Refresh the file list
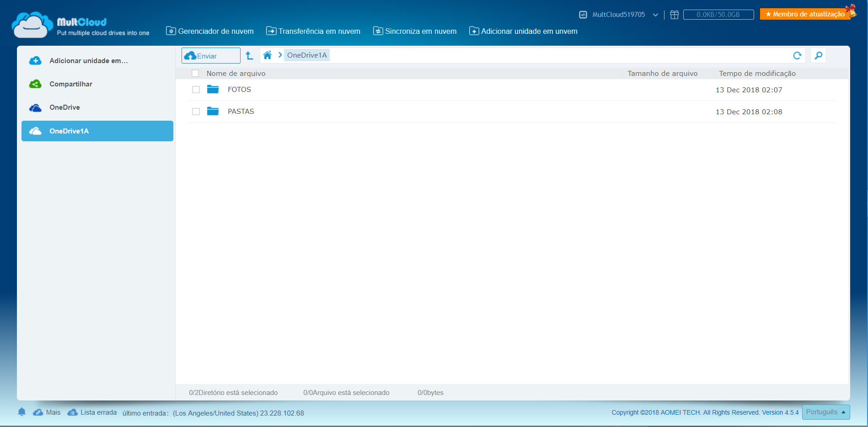868x427 pixels. (797, 55)
